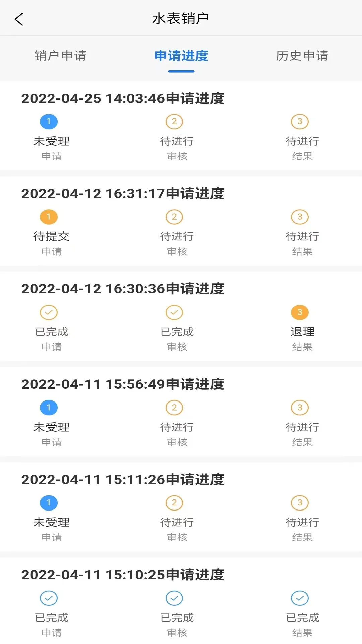Viewport: 362px width, 644px height.
Task: Tap step 3 circle of 16:31:17 application
Action: pyautogui.click(x=300, y=217)
